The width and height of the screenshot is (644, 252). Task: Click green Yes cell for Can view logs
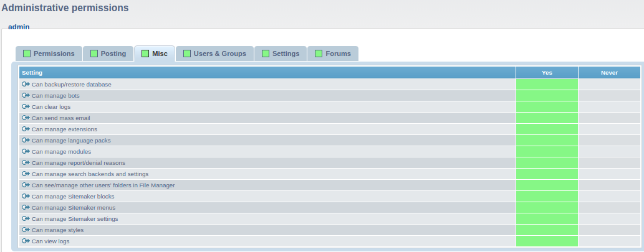point(547,241)
